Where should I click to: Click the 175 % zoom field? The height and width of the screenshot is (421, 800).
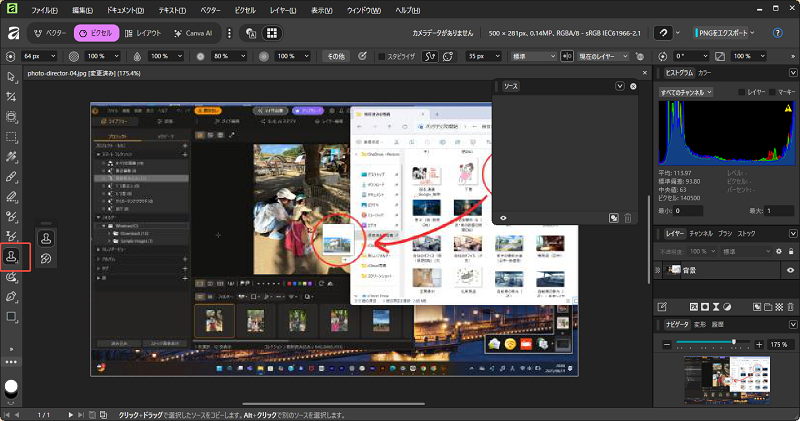click(x=780, y=345)
